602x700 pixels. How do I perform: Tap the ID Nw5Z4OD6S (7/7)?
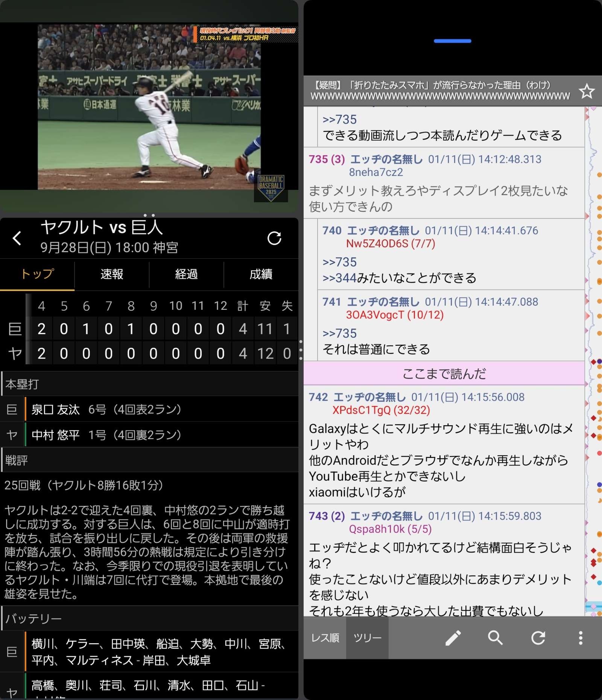[x=391, y=243]
